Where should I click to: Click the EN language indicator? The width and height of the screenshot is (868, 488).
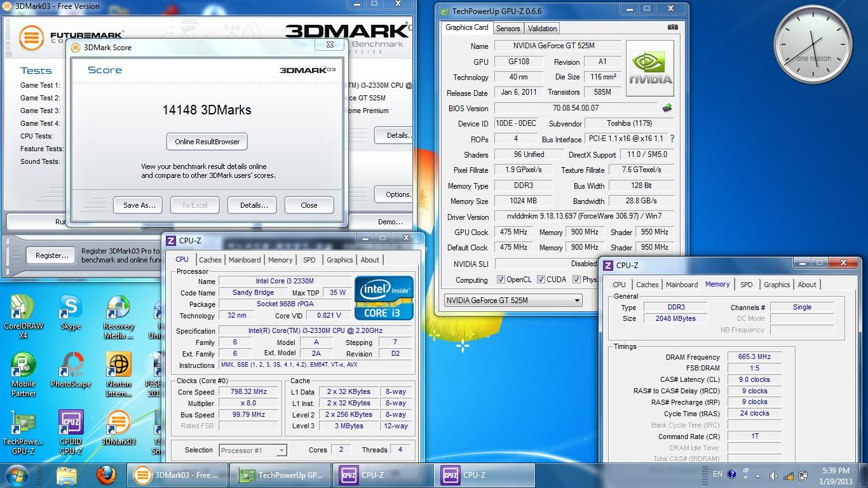click(x=717, y=474)
